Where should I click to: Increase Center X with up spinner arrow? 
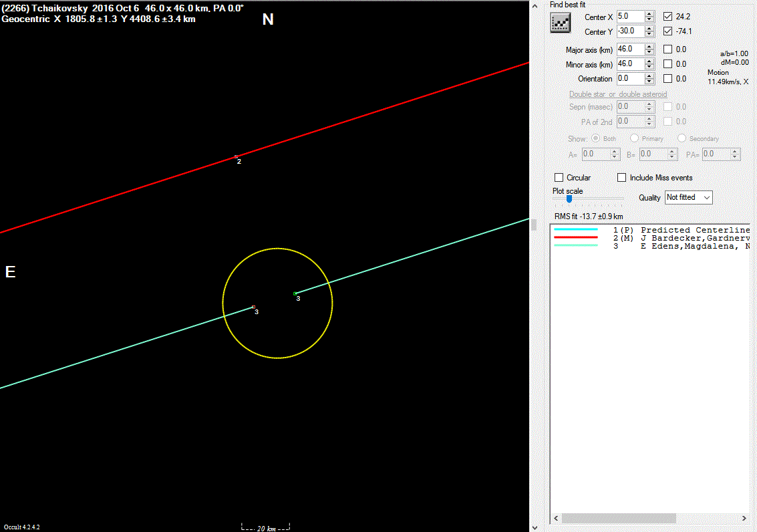649,13
